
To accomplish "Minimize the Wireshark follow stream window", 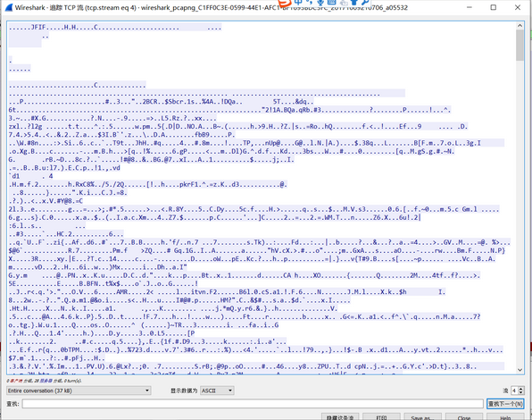I will pyautogui.click(x=470, y=7).
